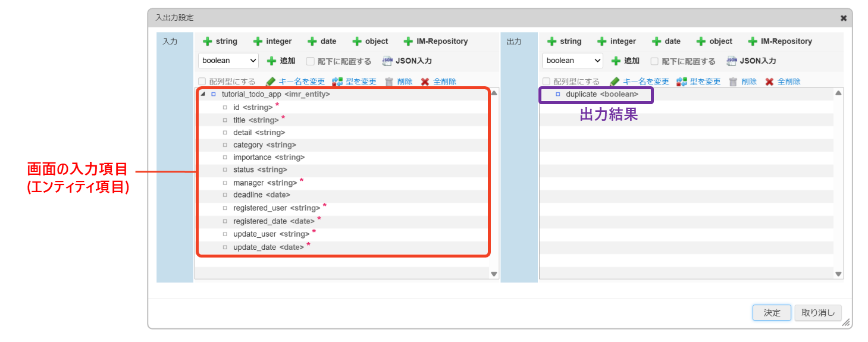The width and height of the screenshot is (868, 342).
Task: Enable input 配下に配置する checkbox
Action: [x=310, y=61]
